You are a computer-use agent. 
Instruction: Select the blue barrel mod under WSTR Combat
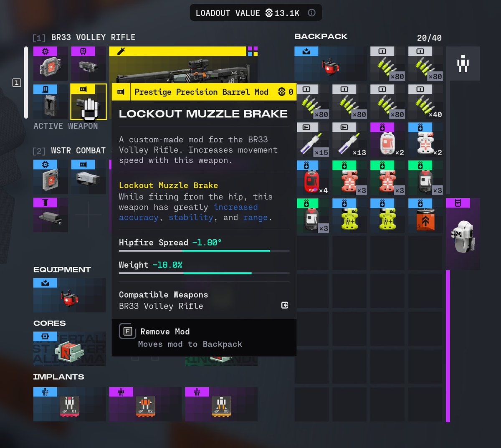[x=88, y=177]
